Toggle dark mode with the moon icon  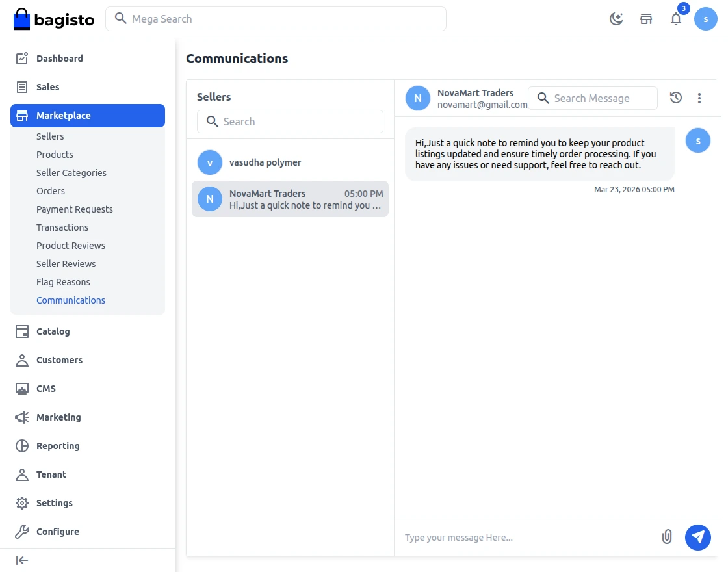tap(616, 19)
